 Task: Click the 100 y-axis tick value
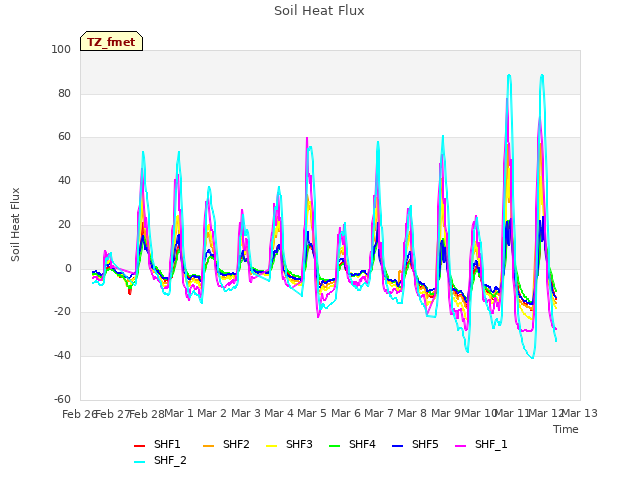pyautogui.click(x=61, y=50)
